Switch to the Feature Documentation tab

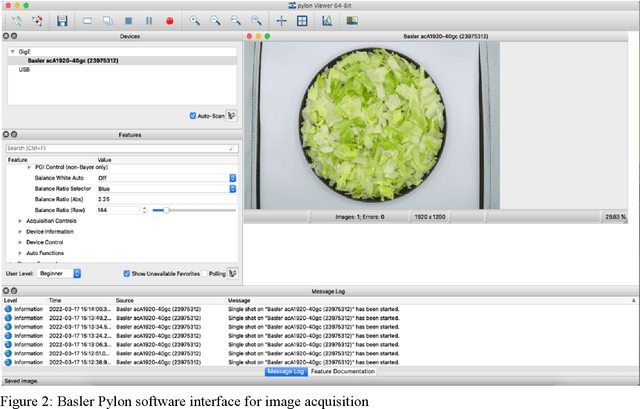pyautogui.click(x=343, y=371)
